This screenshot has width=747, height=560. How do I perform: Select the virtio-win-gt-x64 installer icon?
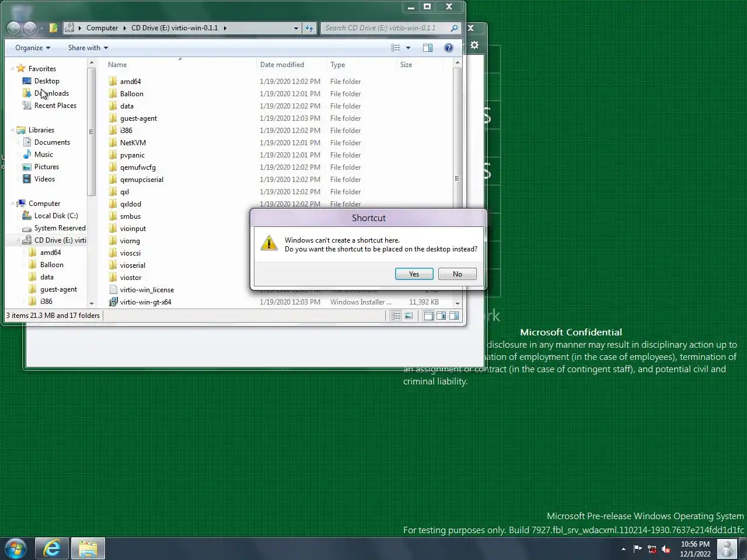coord(113,302)
